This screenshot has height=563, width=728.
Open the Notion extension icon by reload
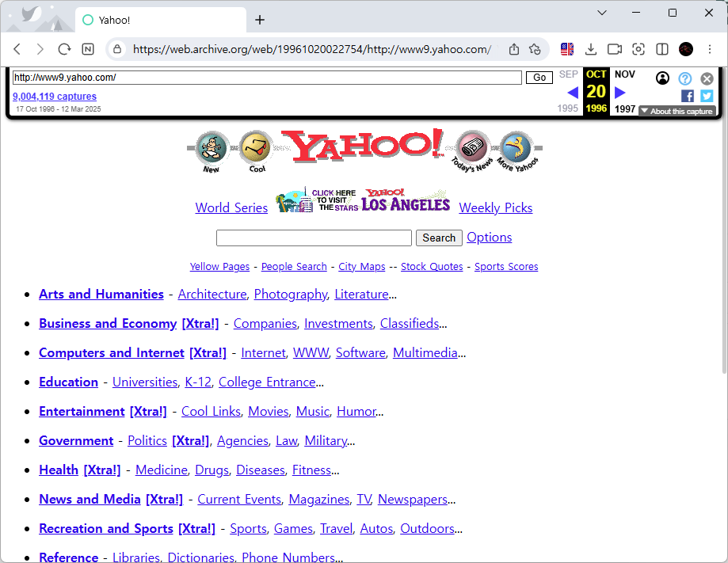point(88,49)
